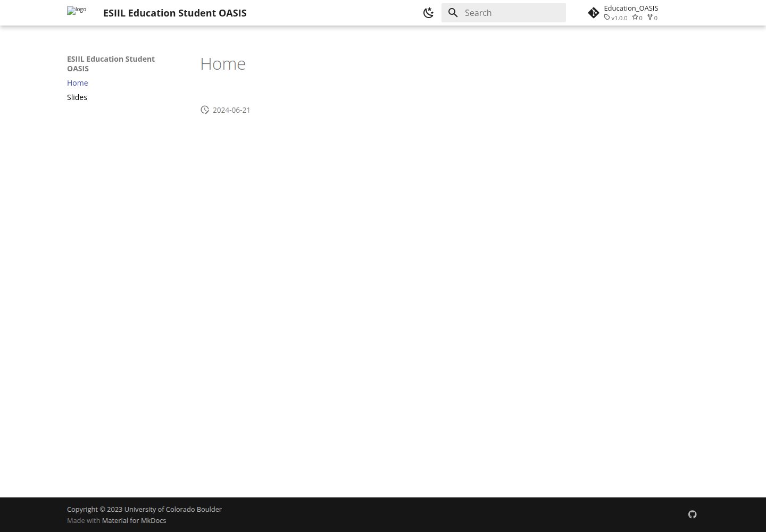The image size is (766, 532).
Task: Click the Home page heading
Action: click(x=223, y=64)
